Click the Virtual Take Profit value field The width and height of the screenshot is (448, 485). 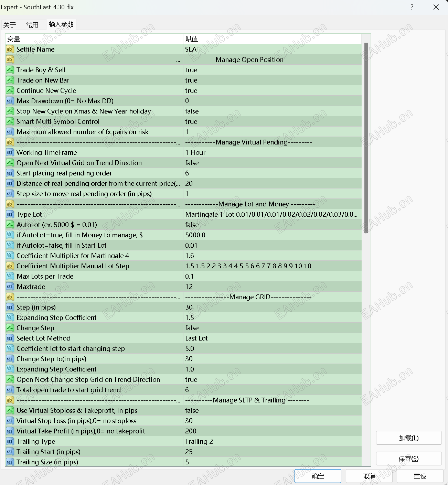point(241,431)
